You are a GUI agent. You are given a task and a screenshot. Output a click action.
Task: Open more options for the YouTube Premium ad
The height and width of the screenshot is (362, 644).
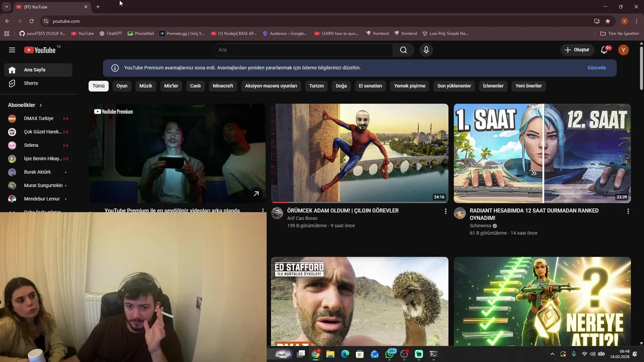point(263,210)
